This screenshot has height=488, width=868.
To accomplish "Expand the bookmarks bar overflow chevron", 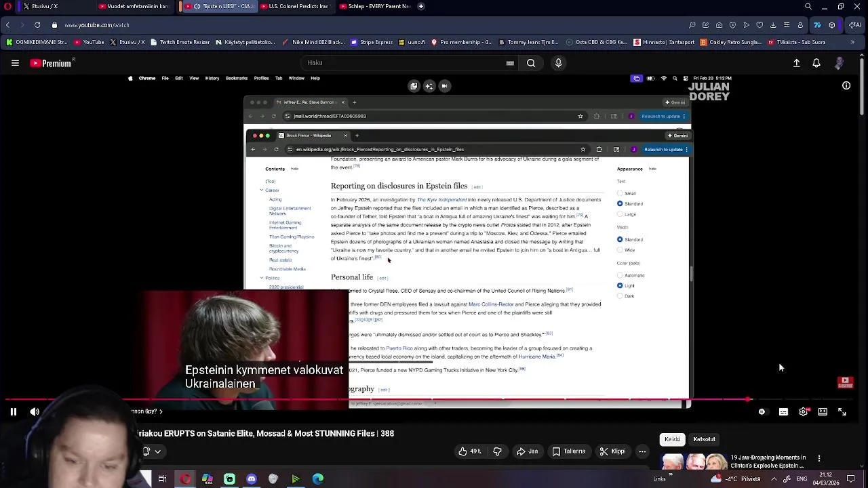I will (852, 42).
